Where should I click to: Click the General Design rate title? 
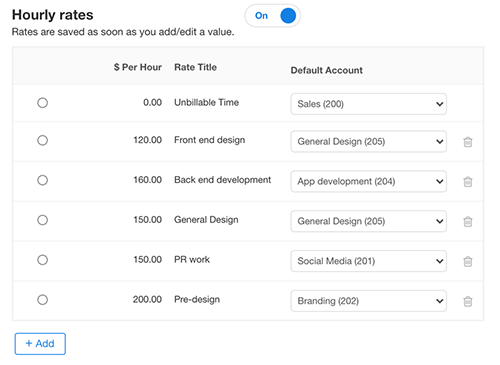(206, 220)
